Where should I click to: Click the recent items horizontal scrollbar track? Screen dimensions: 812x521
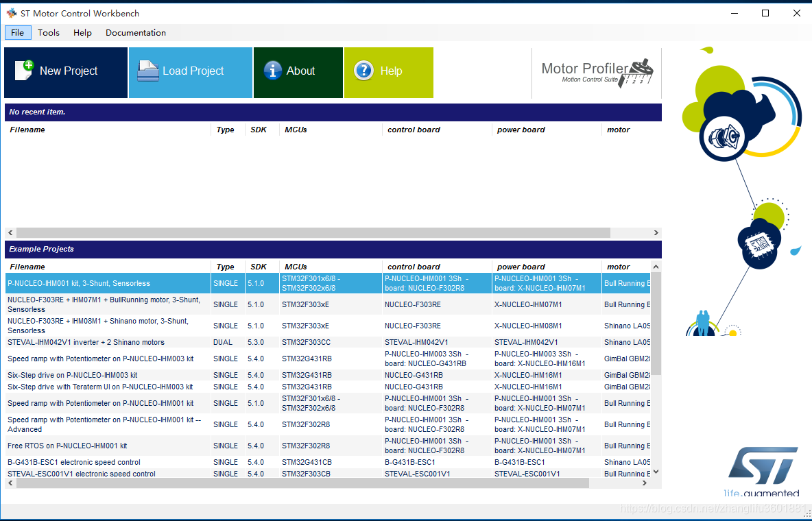(x=333, y=233)
